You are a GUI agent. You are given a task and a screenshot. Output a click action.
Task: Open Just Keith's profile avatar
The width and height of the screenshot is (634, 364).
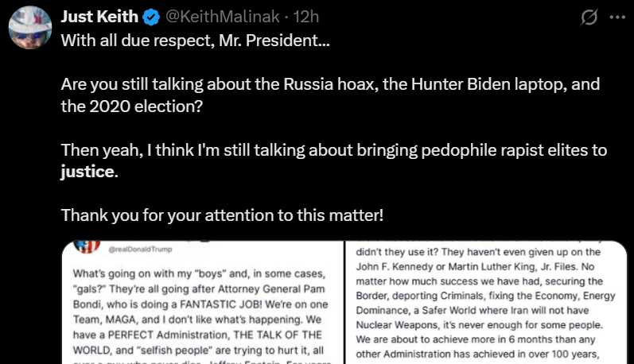click(x=30, y=28)
